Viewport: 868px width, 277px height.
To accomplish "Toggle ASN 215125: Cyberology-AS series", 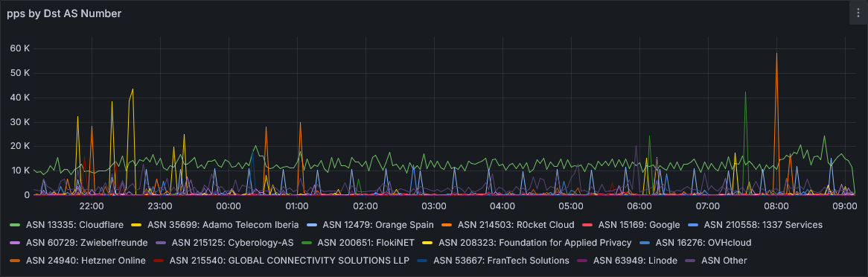I will click(x=232, y=243).
